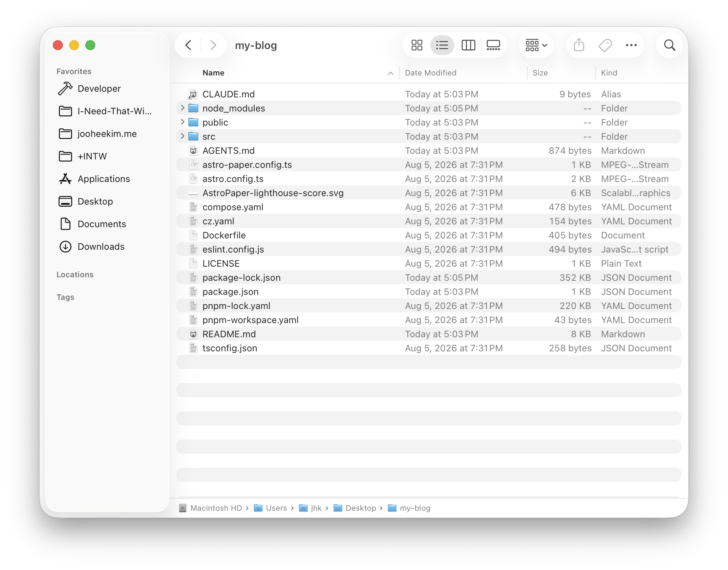Sort by Date Modified column

coord(431,73)
